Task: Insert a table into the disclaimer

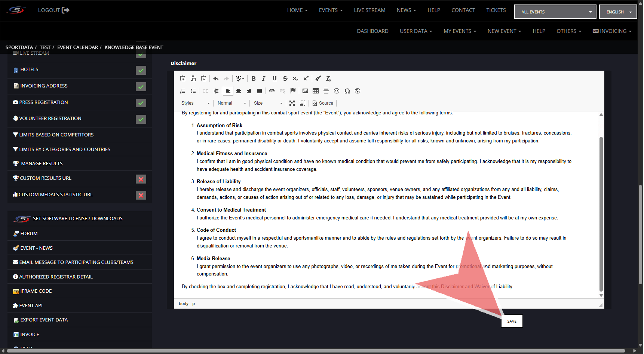Action: pyautogui.click(x=316, y=91)
